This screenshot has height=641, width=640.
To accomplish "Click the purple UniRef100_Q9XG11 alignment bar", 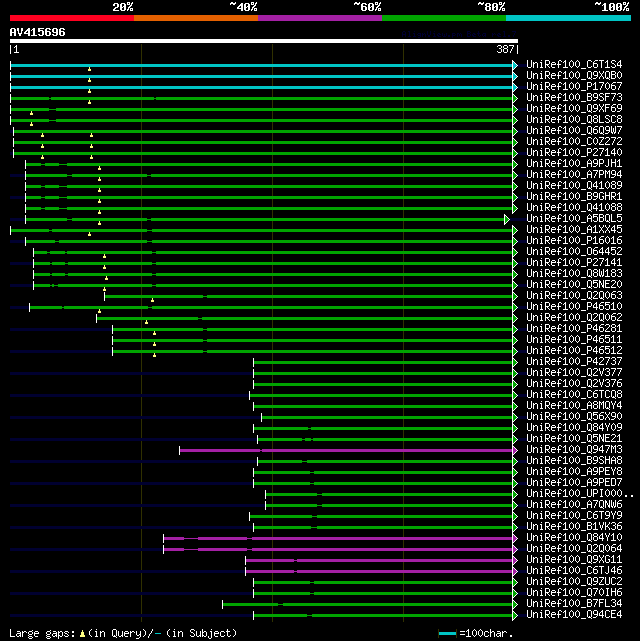I will tap(379, 560).
